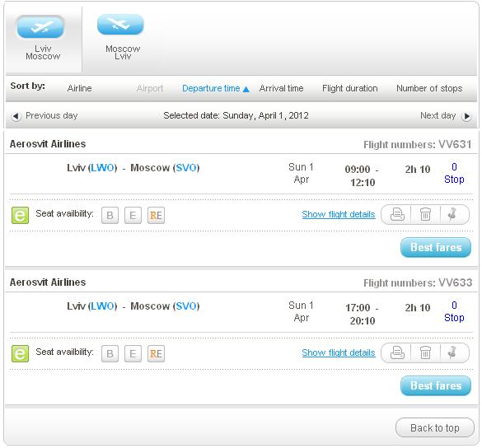
Task: Click SVO airport code in VV631 row
Action: pyautogui.click(x=186, y=168)
